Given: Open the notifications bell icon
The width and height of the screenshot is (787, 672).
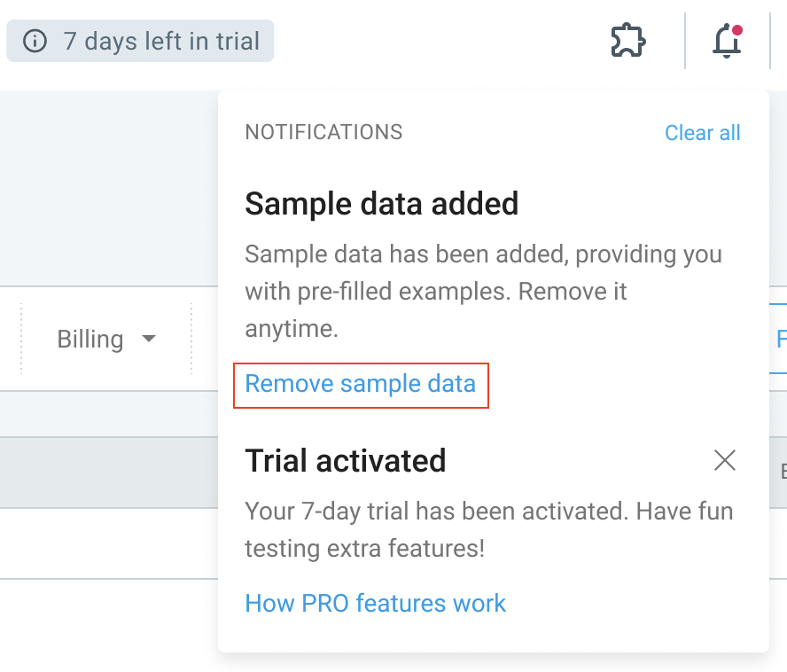Looking at the screenshot, I should (727, 41).
